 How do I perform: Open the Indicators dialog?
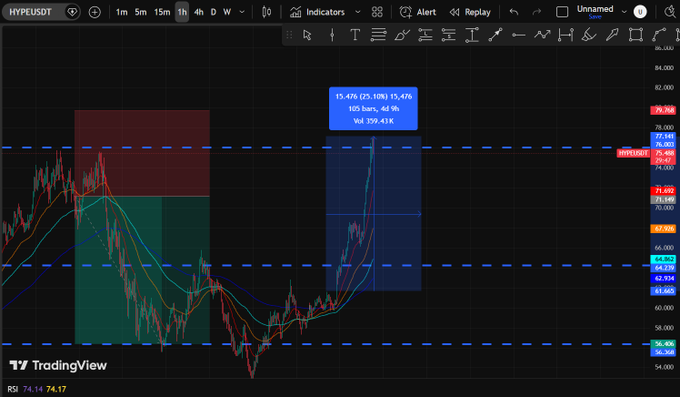point(317,12)
